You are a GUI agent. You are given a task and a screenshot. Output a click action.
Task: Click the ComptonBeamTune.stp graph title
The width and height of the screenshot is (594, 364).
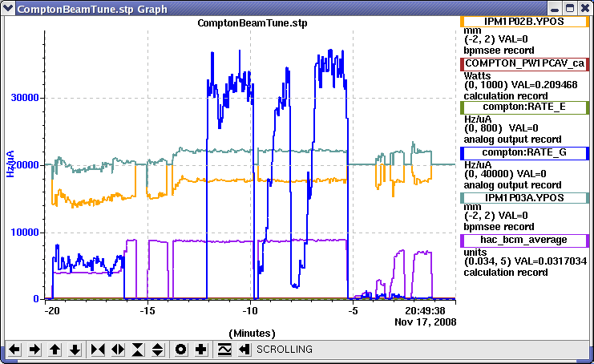253,23
